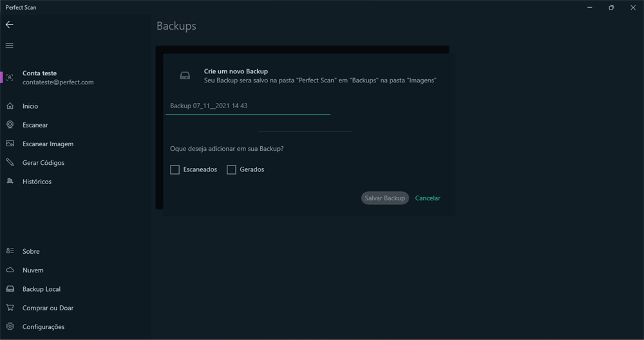Click the Escanear Imagem picture icon
This screenshot has width=644, height=340.
(x=10, y=144)
